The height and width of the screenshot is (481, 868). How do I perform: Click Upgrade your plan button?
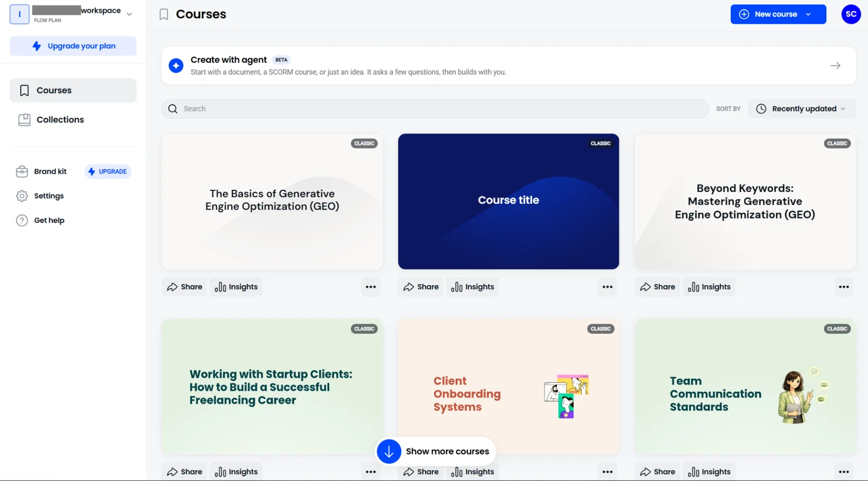point(73,46)
